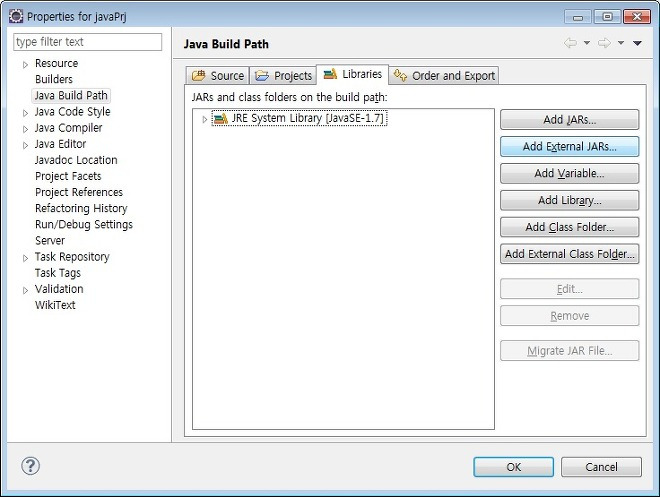The height and width of the screenshot is (497, 660).
Task: Select Task Tags tree item
Action: (x=58, y=273)
